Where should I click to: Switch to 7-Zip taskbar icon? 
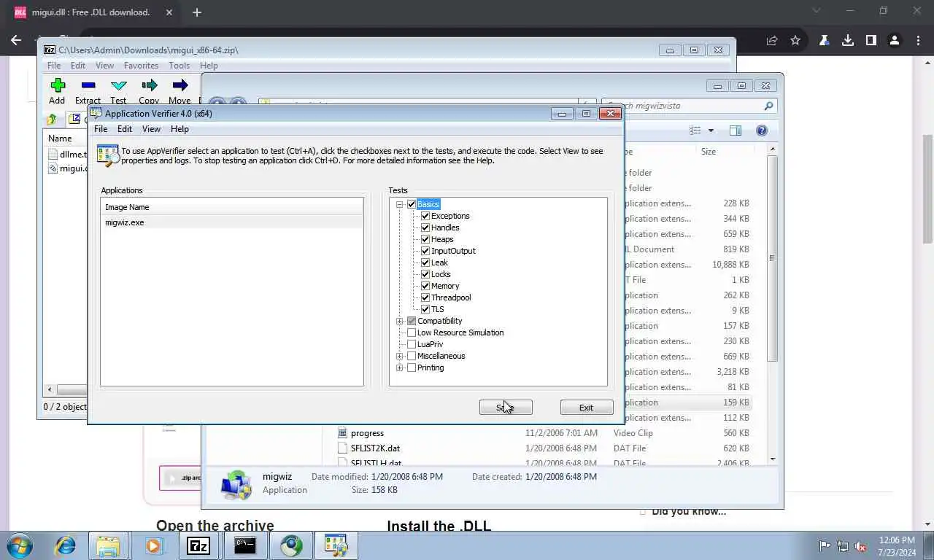198,545
